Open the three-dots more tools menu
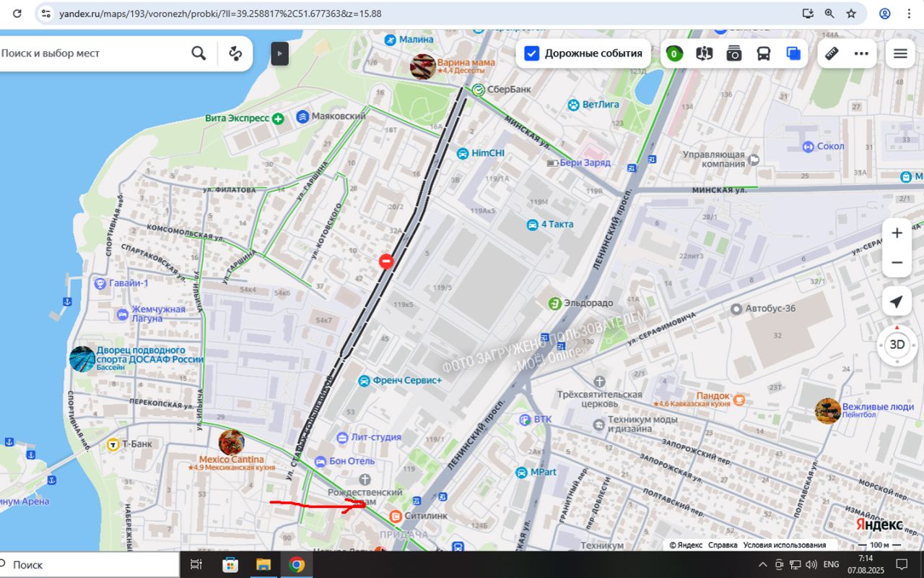924x578 pixels. click(861, 53)
